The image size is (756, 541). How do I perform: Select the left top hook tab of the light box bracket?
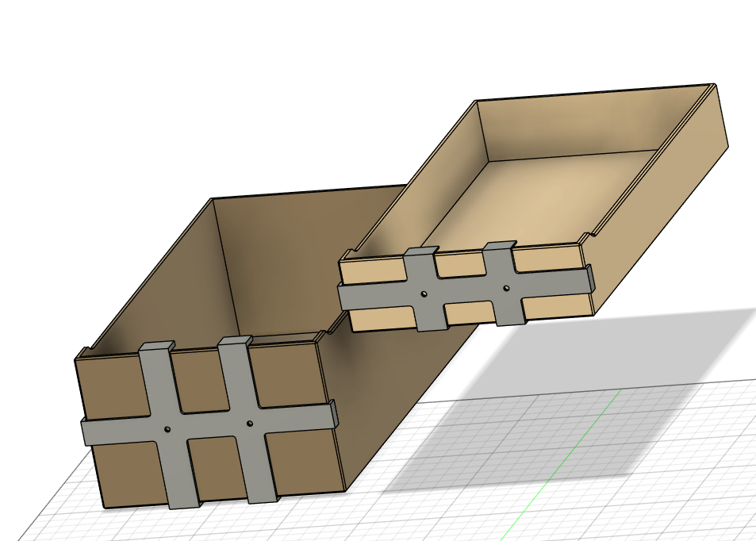click(x=421, y=251)
